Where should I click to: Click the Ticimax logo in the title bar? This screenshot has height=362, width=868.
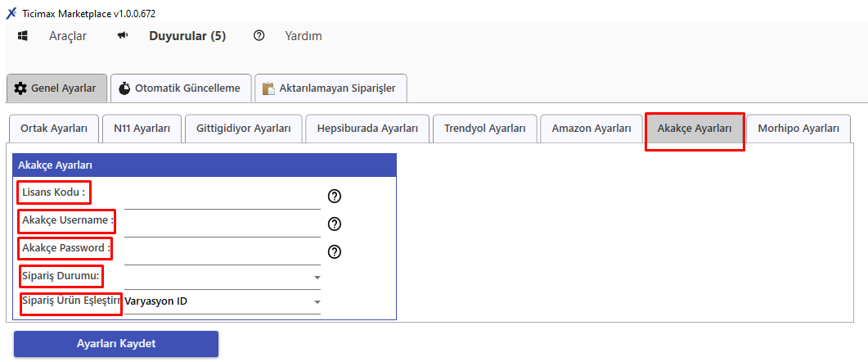coord(11,14)
